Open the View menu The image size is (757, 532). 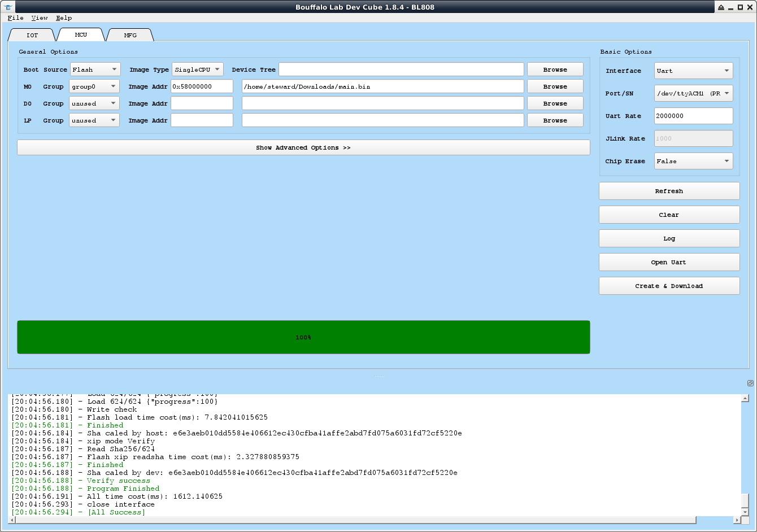(40, 18)
